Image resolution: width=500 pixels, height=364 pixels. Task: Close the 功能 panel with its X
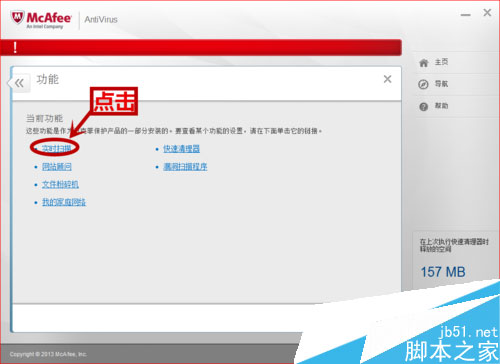(x=387, y=79)
